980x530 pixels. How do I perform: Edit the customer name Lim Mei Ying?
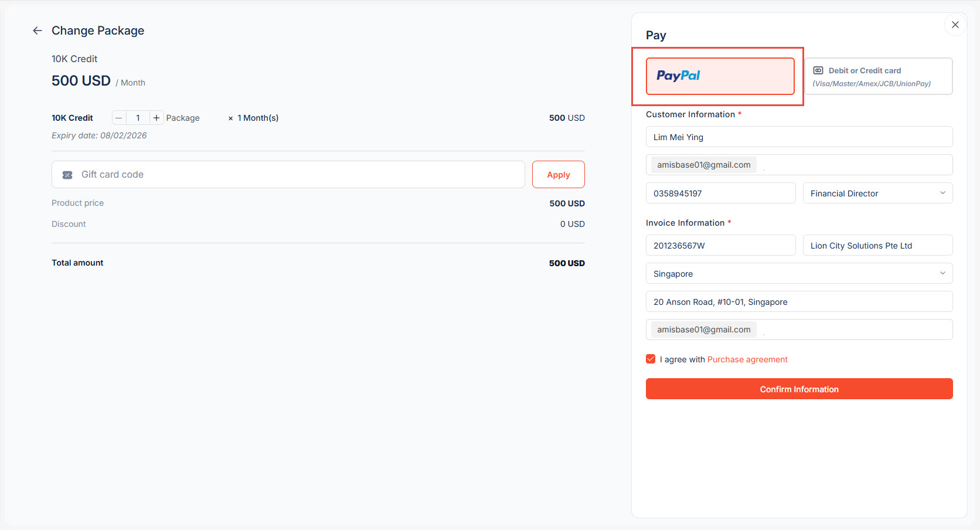(x=799, y=137)
